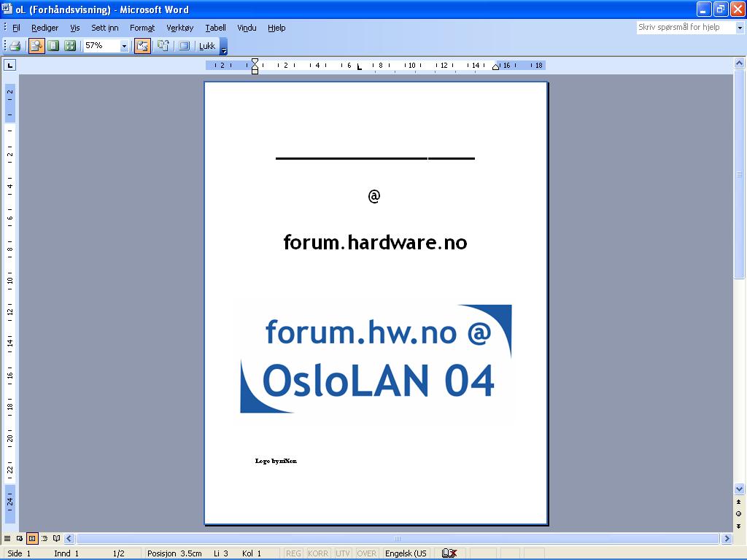Toggle the Magnifier tool
Viewport: 747px width, 560px height.
tap(36, 46)
